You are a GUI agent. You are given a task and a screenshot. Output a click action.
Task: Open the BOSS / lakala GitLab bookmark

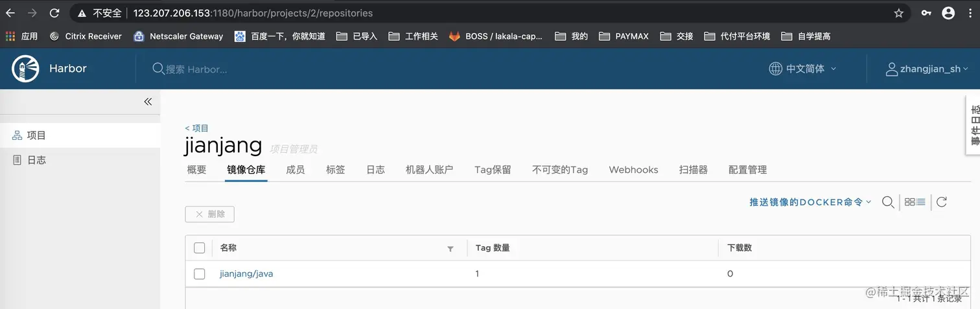(x=496, y=36)
